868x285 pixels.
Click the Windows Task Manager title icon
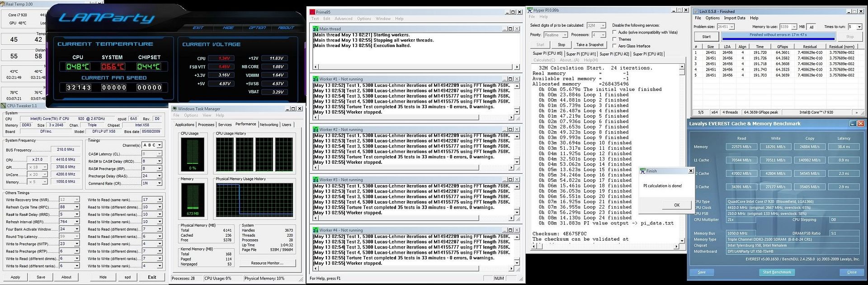tap(175, 109)
